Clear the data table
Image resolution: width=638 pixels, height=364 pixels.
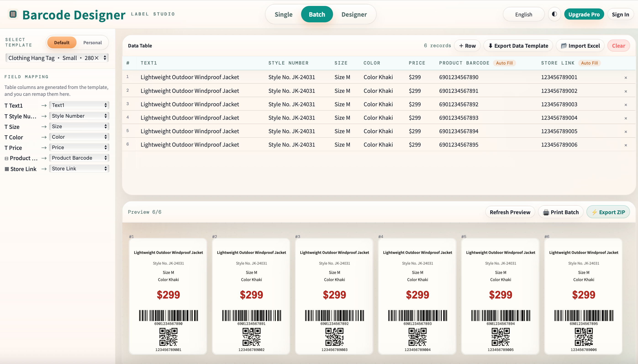(618, 46)
